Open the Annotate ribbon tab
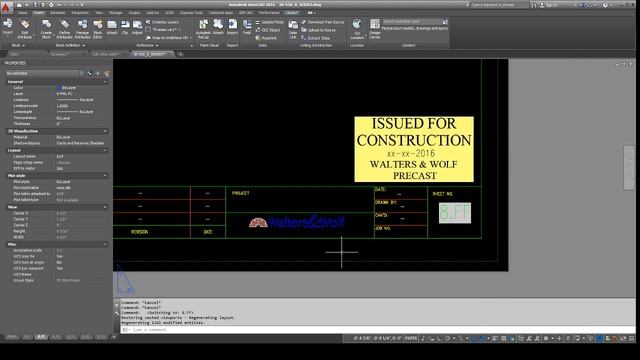This screenshot has width=640, height=360. 57,13
